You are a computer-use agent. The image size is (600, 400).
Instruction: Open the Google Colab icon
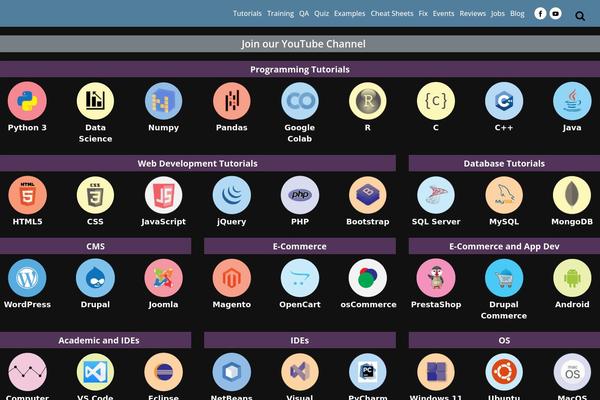click(x=300, y=101)
